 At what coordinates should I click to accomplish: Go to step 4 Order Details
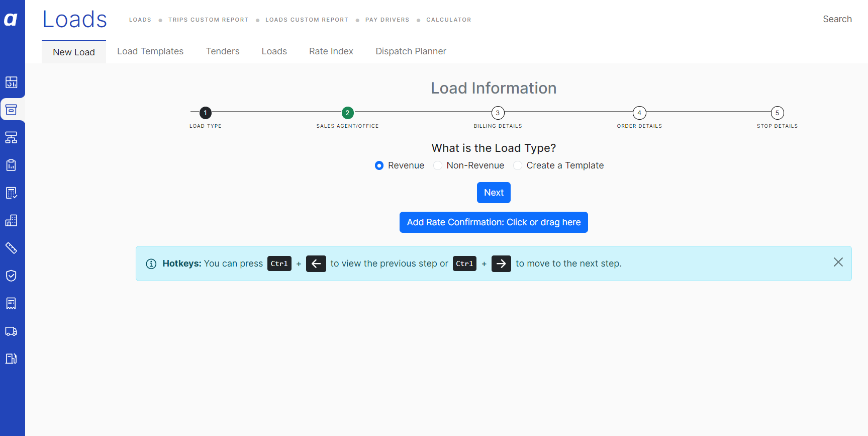click(639, 113)
